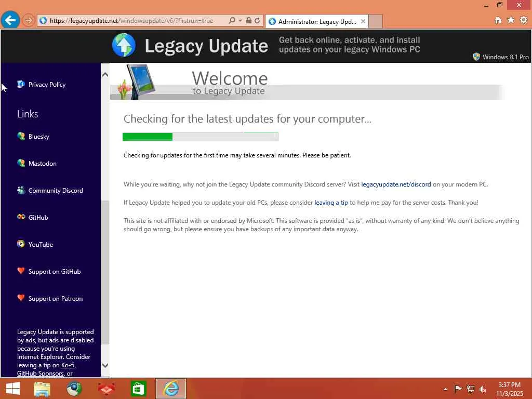Image resolution: width=532 pixels, height=399 pixels.
Task: Click the YouTube play icon
Action: click(21, 244)
